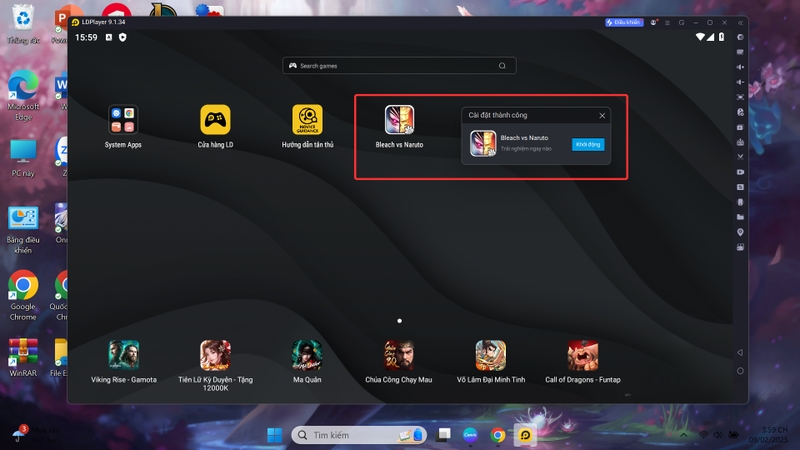800x450 pixels.
Task: Open Recycle Bin desktop icon
Action: coord(23,24)
